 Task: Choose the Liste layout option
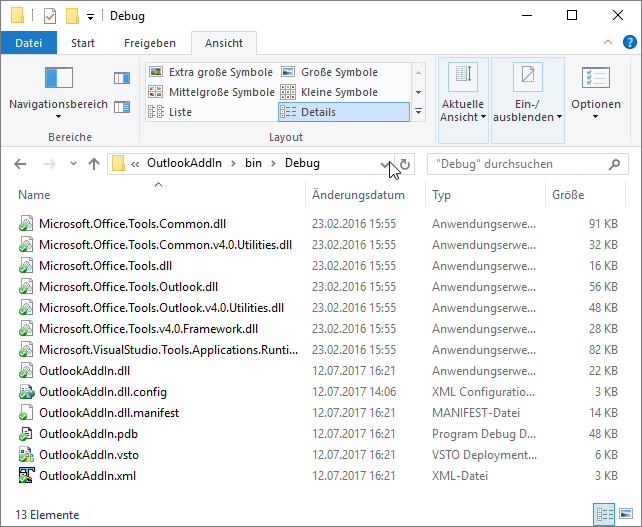(x=170, y=112)
